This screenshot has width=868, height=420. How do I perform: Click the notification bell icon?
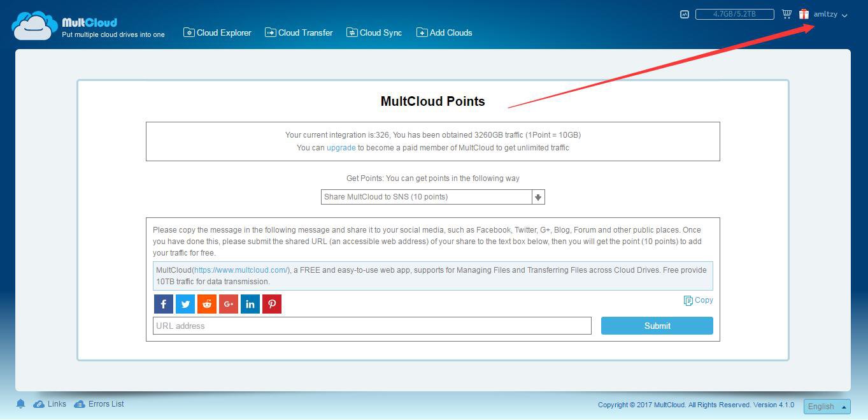(20, 404)
